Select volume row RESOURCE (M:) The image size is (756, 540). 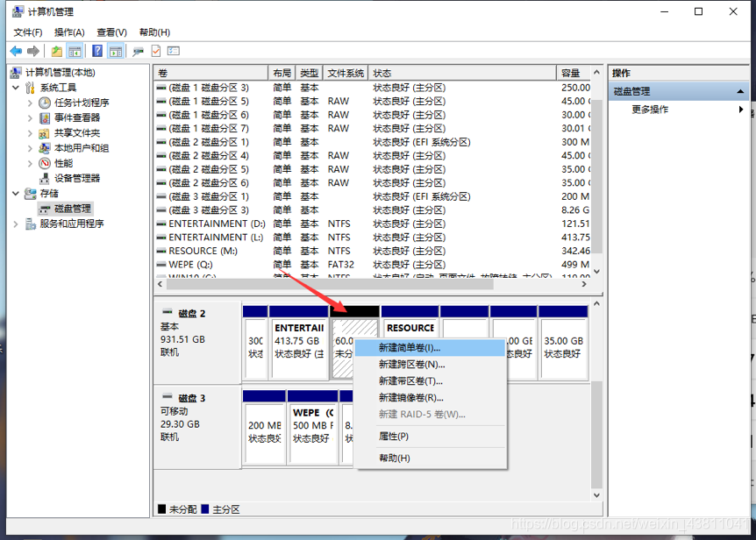[x=373, y=251]
